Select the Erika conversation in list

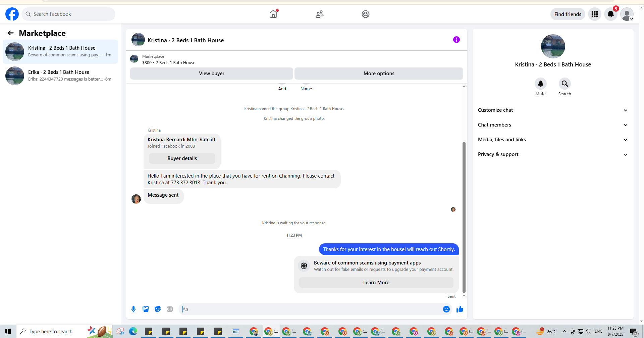pos(60,76)
